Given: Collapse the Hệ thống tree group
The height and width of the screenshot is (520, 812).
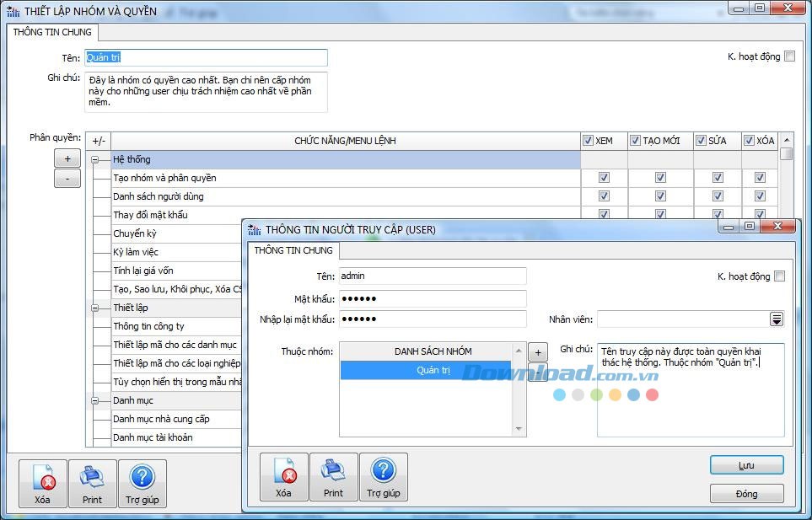Looking at the screenshot, I should click(x=95, y=159).
